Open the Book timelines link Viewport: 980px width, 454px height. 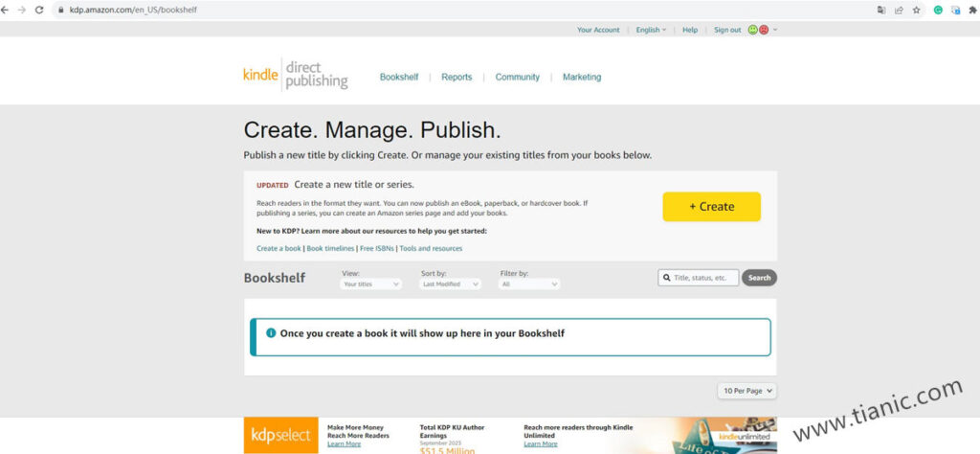point(330,248)
